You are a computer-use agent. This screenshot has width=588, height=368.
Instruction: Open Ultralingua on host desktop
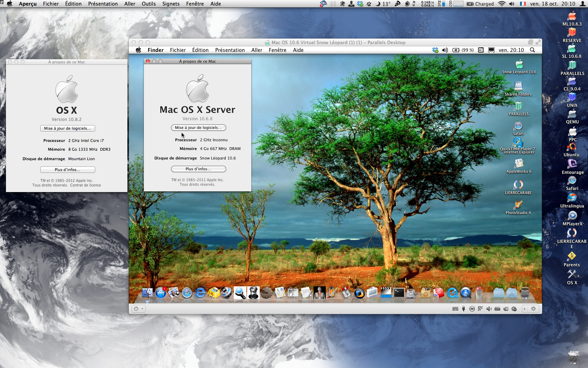click(572, 201)
